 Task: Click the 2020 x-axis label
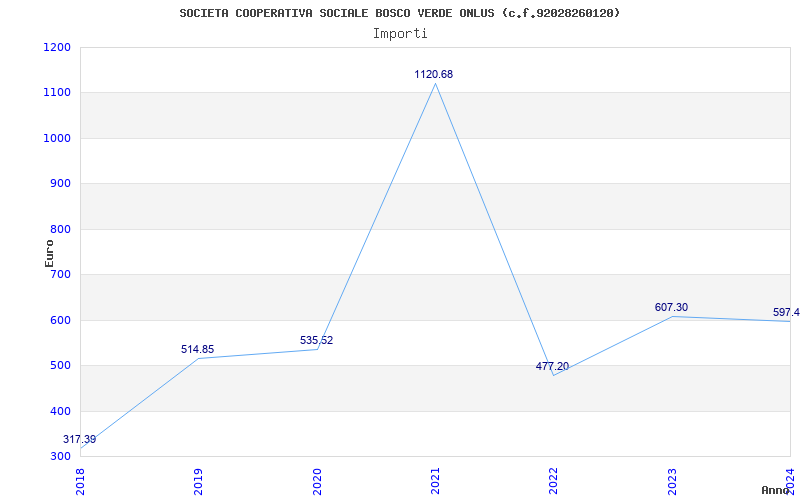pyautogui.click(x=317, y=481)
